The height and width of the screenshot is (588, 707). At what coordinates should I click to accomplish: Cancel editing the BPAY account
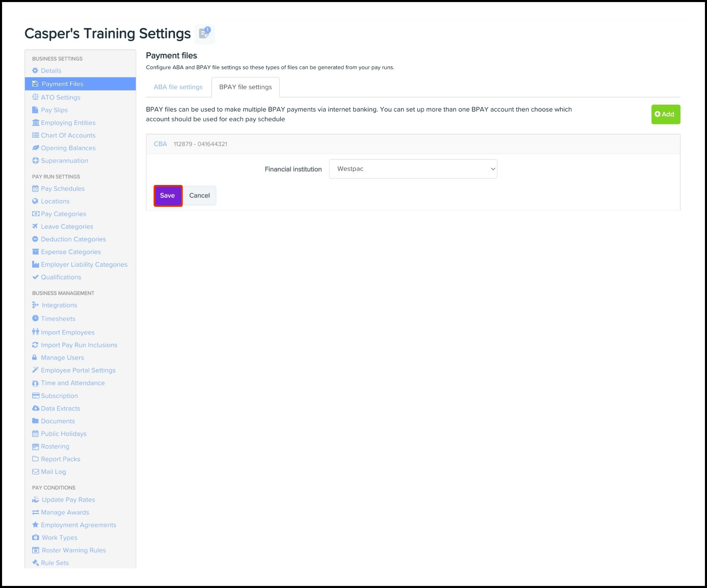coord(199,196)
